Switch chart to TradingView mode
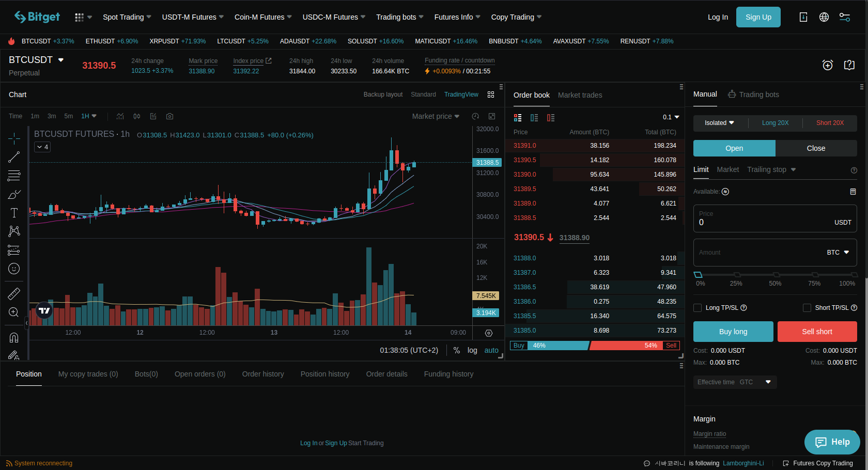This screenshot has width=868, height=470. tap(461, 95)
